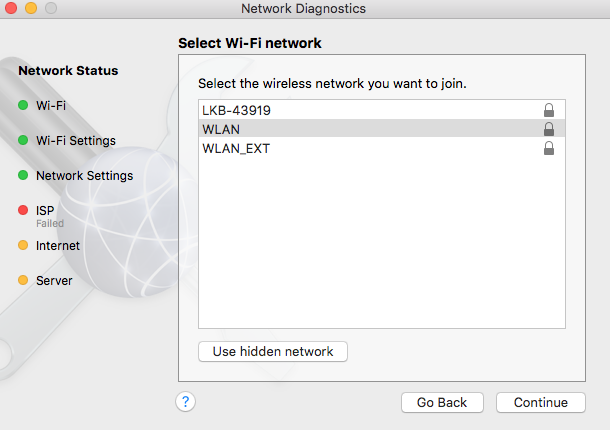This screenshot has height=430, width=610.
Task: Click the yellow Server status dot
Action: coord(23,280)
